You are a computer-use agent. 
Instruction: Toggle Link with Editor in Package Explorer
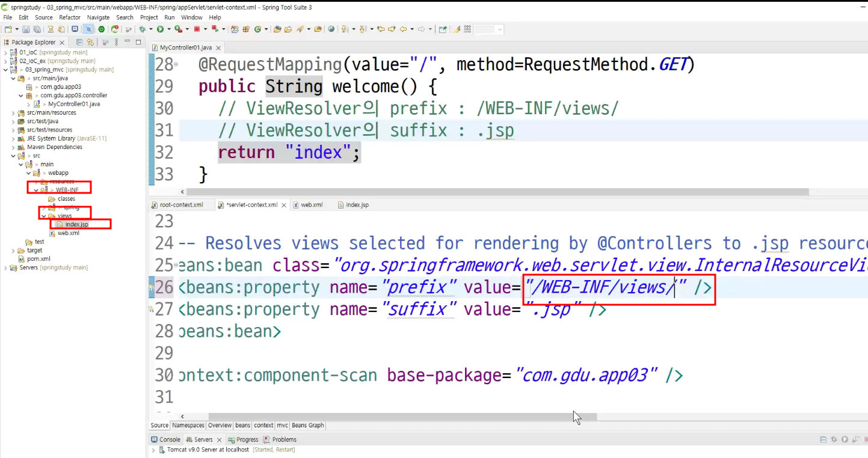click(90, 42)
